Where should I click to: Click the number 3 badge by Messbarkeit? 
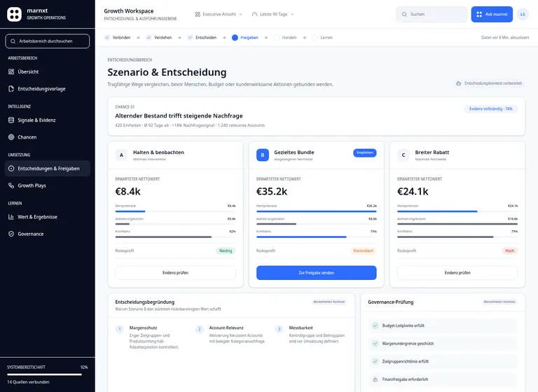point(280,329)
